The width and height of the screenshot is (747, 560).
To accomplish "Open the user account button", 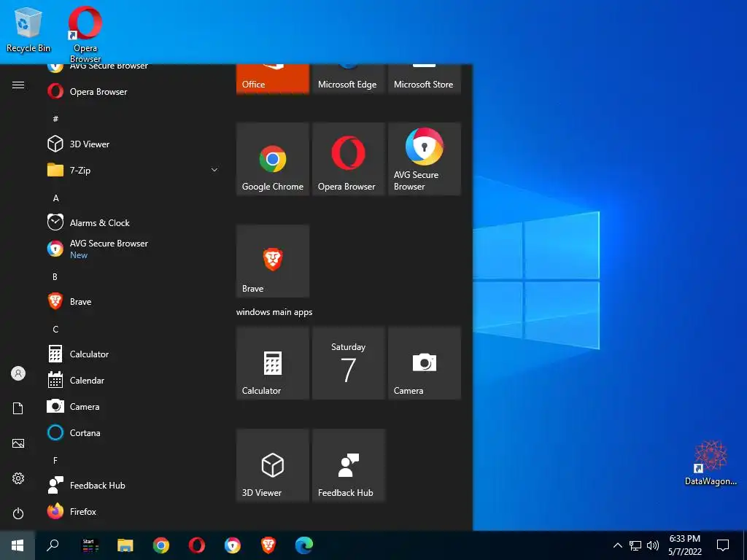I will (18, 373).
